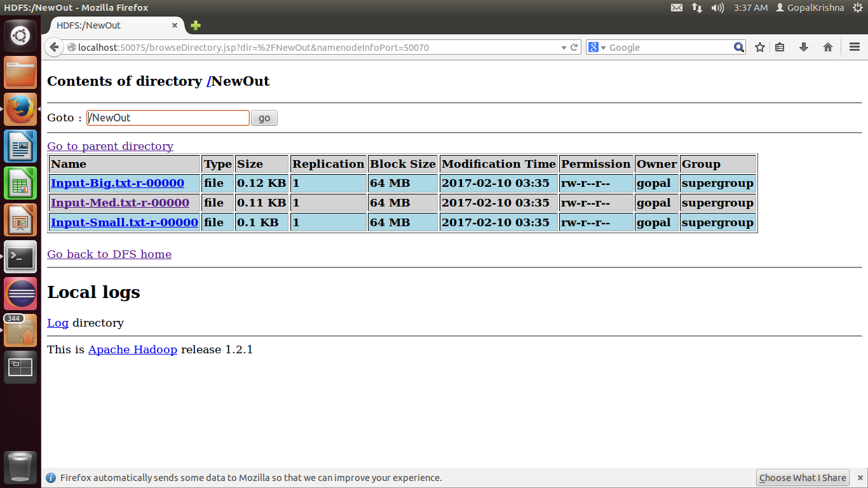868x488 pixels.
Task: Click inside the Goto path input field
Action: tap(167, 118)
